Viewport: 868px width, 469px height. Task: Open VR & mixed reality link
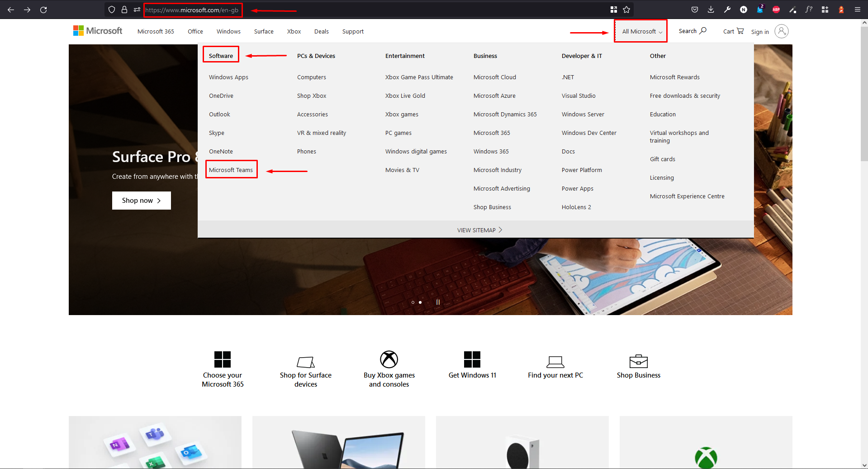pyautogui.click(x=322, y=133)
